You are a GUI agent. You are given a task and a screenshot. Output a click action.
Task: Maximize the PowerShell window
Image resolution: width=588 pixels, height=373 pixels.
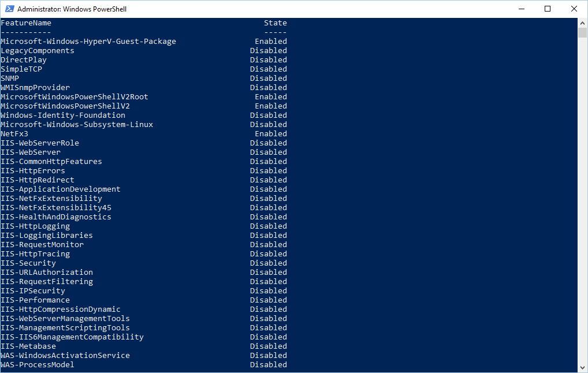click(x=548, y=9)
